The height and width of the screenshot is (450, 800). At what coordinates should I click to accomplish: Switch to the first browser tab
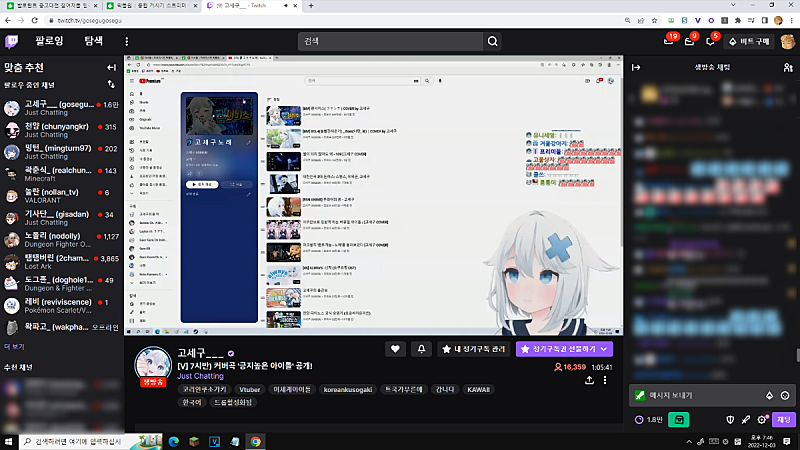50,6
